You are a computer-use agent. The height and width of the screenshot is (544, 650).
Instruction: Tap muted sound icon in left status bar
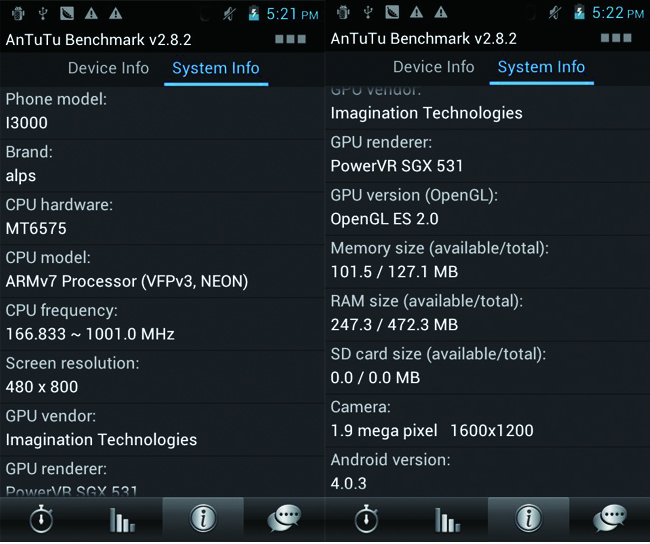(229, 15)
